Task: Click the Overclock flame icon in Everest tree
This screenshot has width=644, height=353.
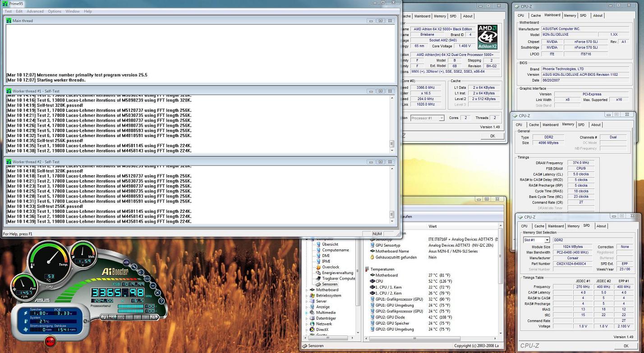Action: click(318, 267)
